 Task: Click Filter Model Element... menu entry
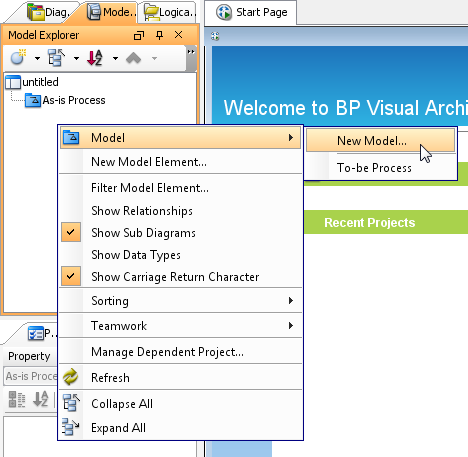pos(180,188)
